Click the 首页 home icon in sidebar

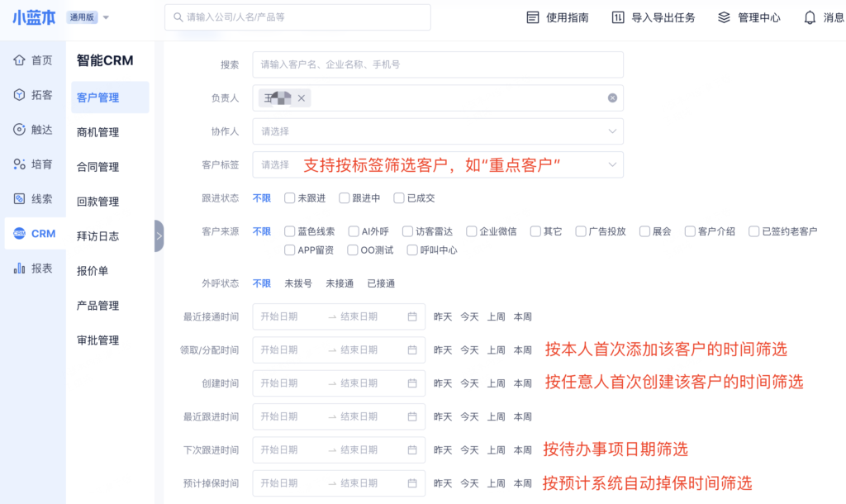coord(20,60)
